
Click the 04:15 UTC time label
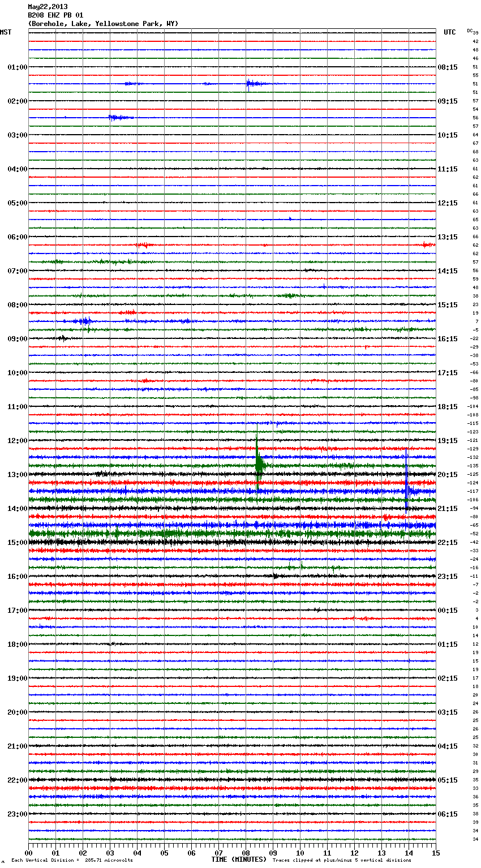[448, 746]
